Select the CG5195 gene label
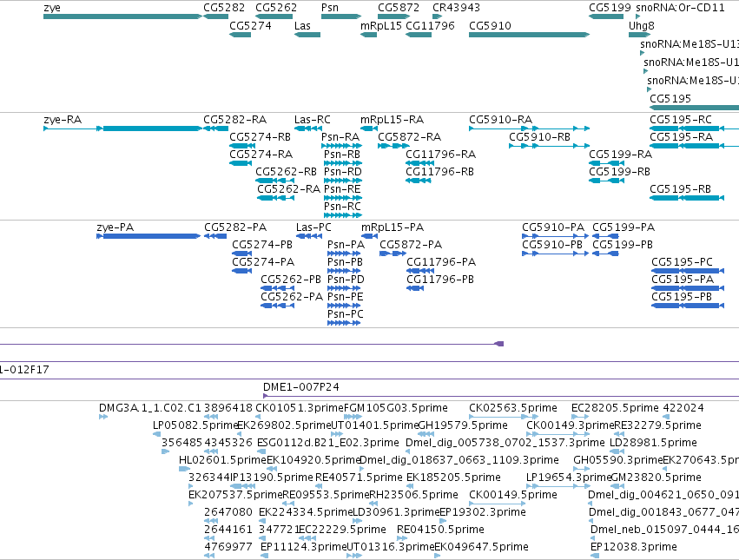Viewport: 739px width, 560px height. [670, 98]
